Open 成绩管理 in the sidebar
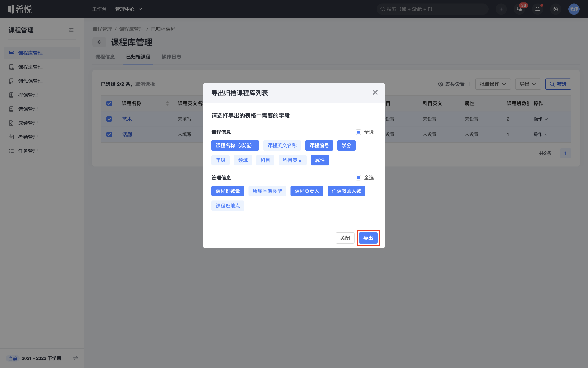 point(42,123)
